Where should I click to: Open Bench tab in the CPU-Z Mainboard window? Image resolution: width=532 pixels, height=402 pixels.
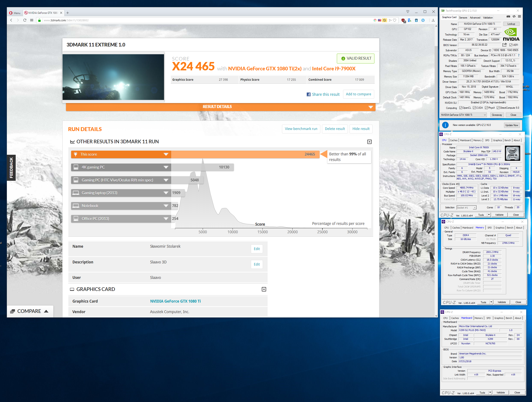point(509,318)
